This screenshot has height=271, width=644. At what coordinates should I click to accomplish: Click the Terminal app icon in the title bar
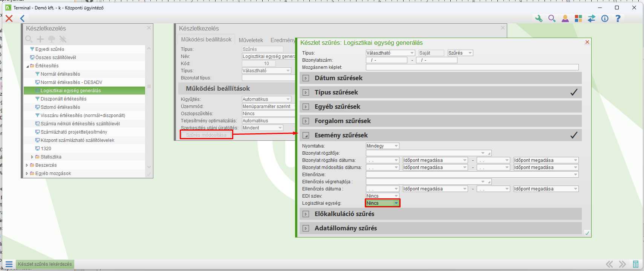tap(8, 8)
